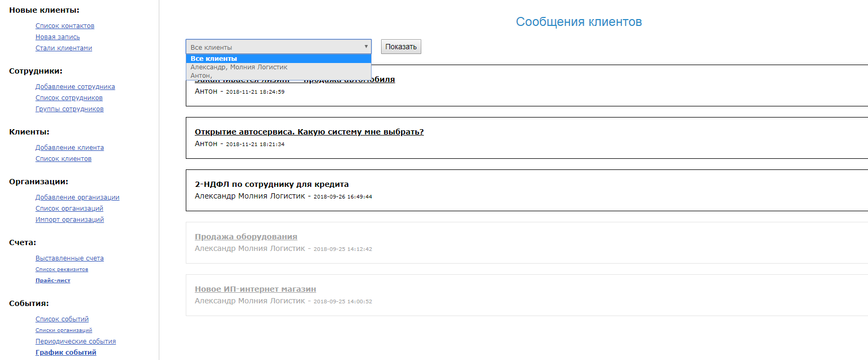
Task: Open 'Список контактов' link
Action: [x=65, y=26]
